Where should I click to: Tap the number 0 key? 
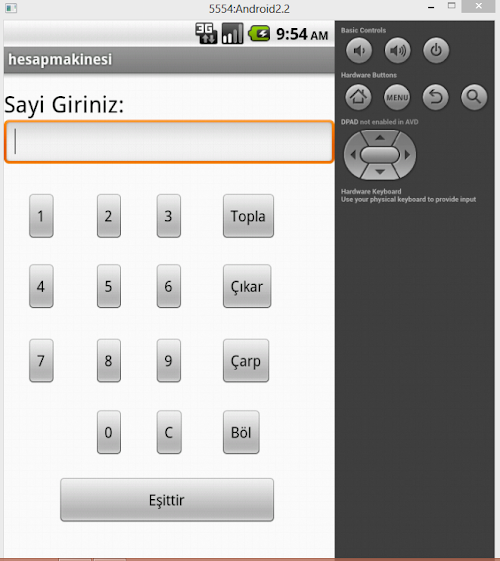[109, 432]
